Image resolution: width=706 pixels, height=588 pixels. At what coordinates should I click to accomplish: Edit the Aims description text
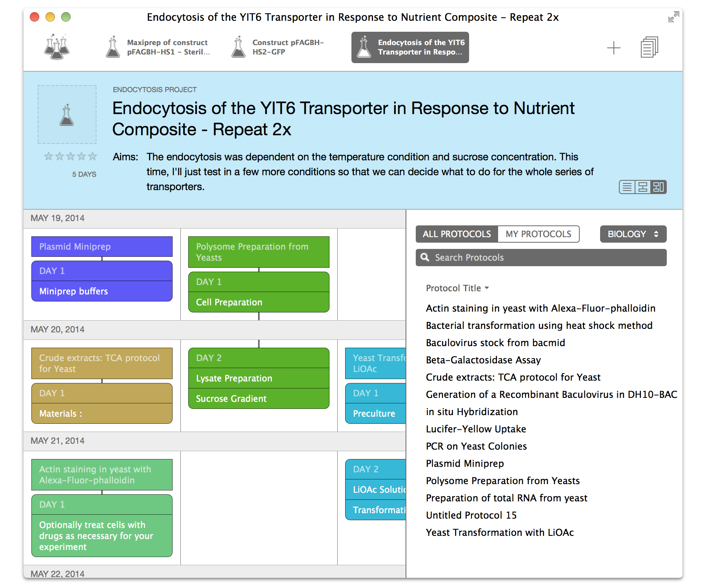370,172
